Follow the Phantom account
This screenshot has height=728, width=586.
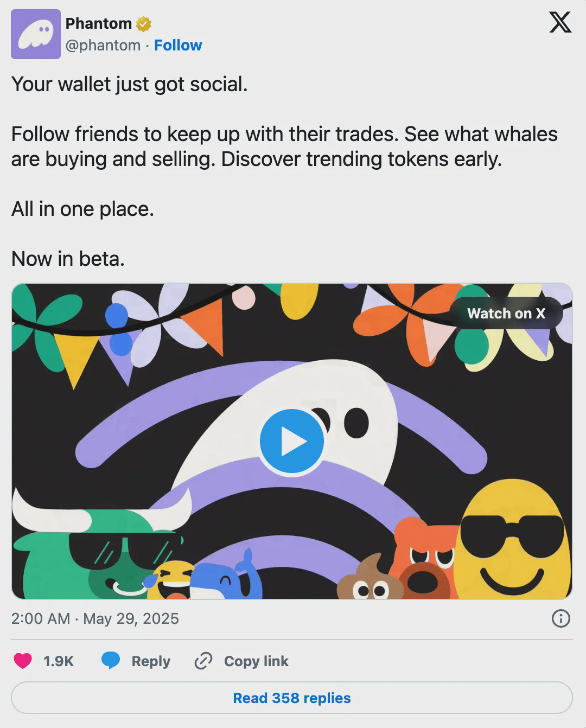178,46
